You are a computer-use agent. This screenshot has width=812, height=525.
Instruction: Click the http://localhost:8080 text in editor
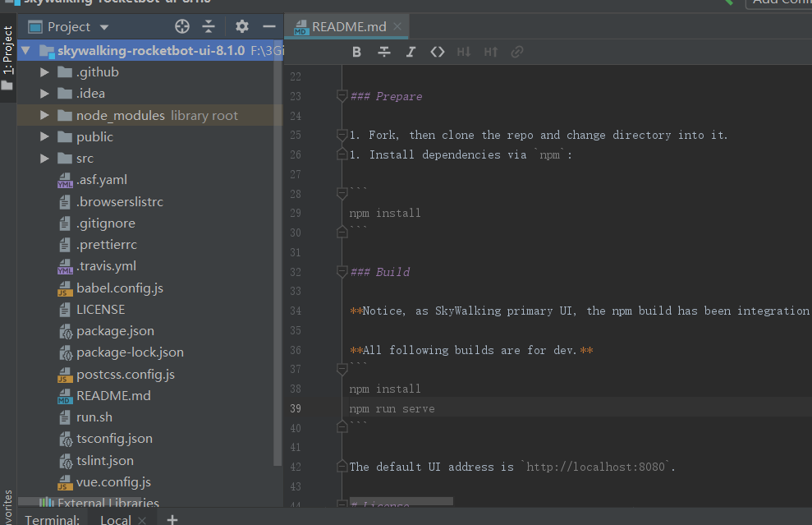pos(595,467)
